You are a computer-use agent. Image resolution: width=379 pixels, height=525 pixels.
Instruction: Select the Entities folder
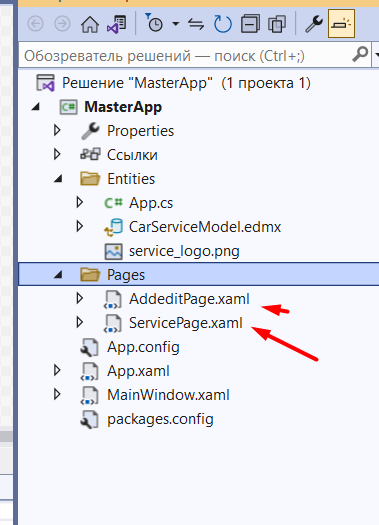131,179
